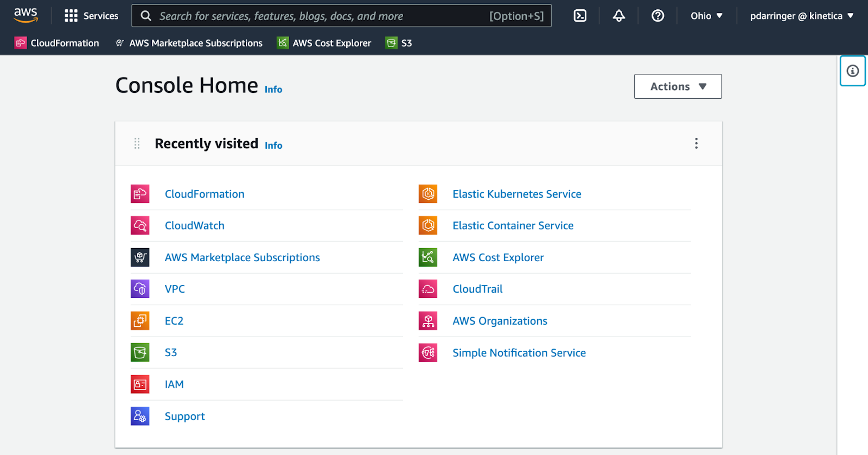Open the Services grid menu

tap(91, 16)
